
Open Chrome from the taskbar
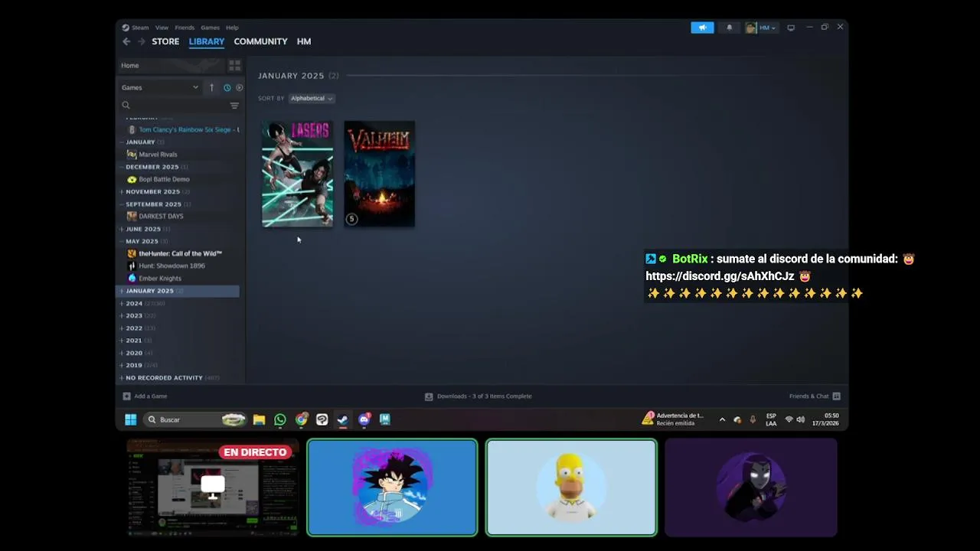[x=301, y=419]
